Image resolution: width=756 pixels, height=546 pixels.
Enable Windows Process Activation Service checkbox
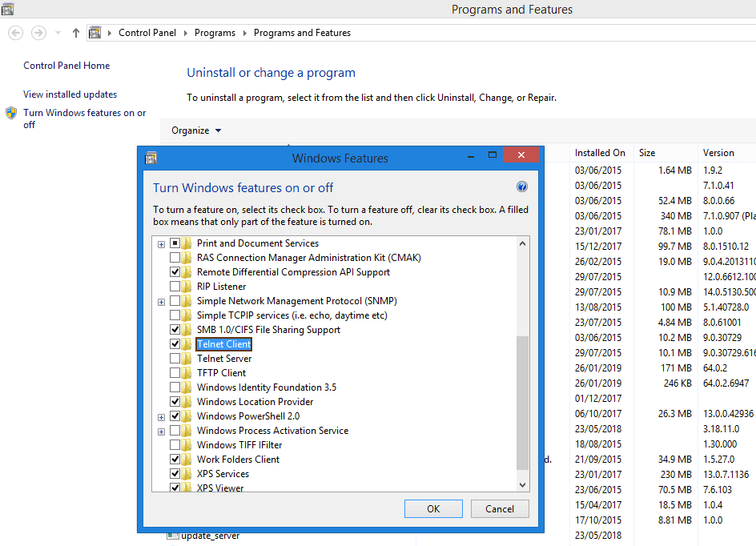tap(175, 431)
